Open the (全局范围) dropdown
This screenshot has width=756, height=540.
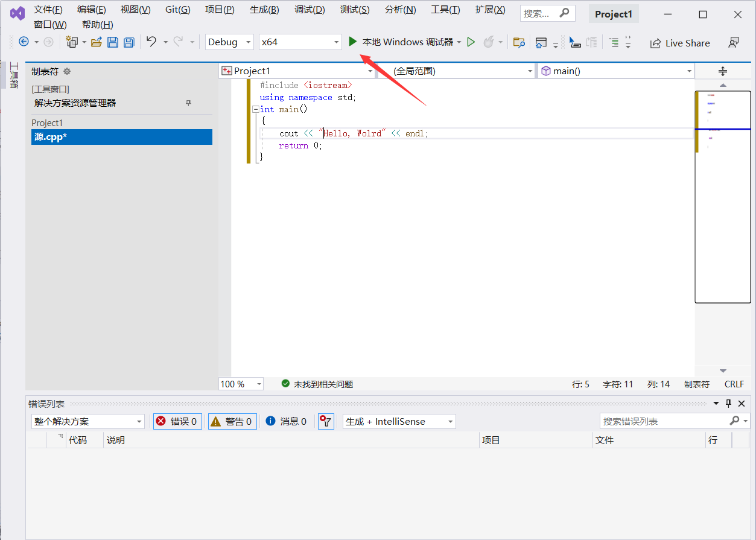pos(456,71)
